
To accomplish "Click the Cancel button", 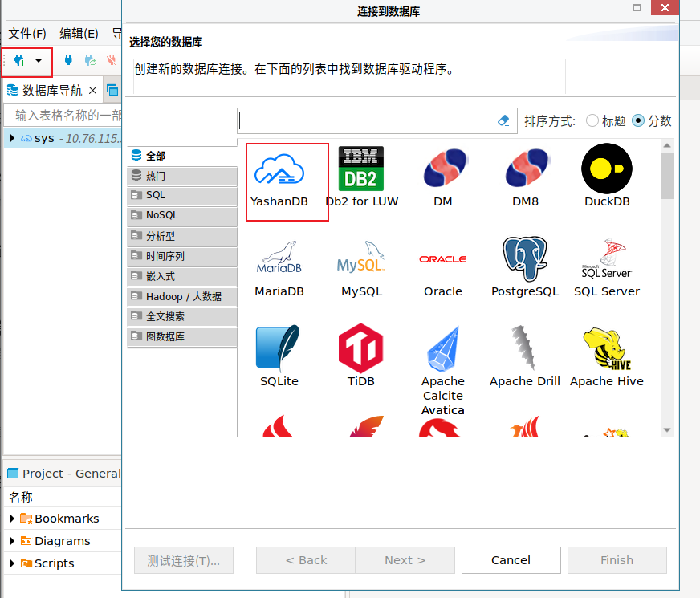I will [x=511, y=560].
